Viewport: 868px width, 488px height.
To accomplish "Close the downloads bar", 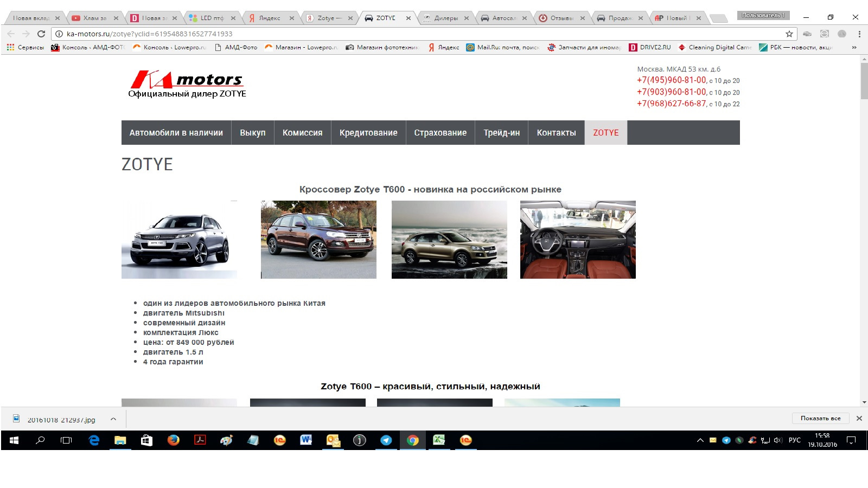I will (x=859, y=418).
